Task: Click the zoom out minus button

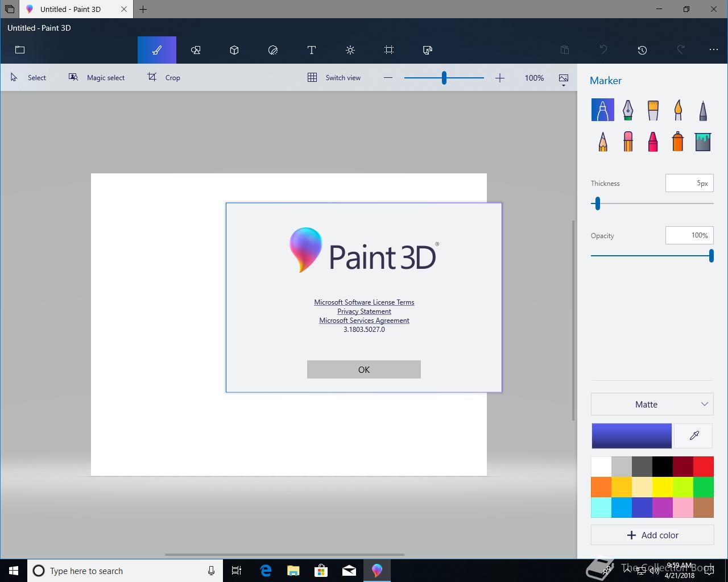Action: point(388,78)
